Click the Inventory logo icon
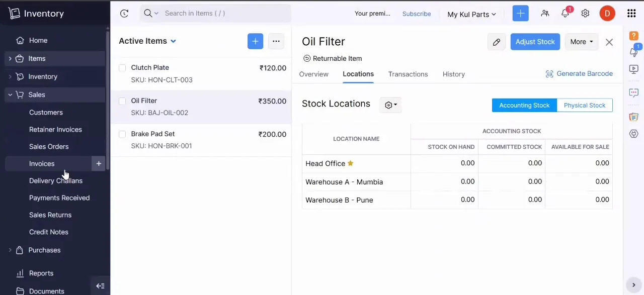 tap(14, 14)
